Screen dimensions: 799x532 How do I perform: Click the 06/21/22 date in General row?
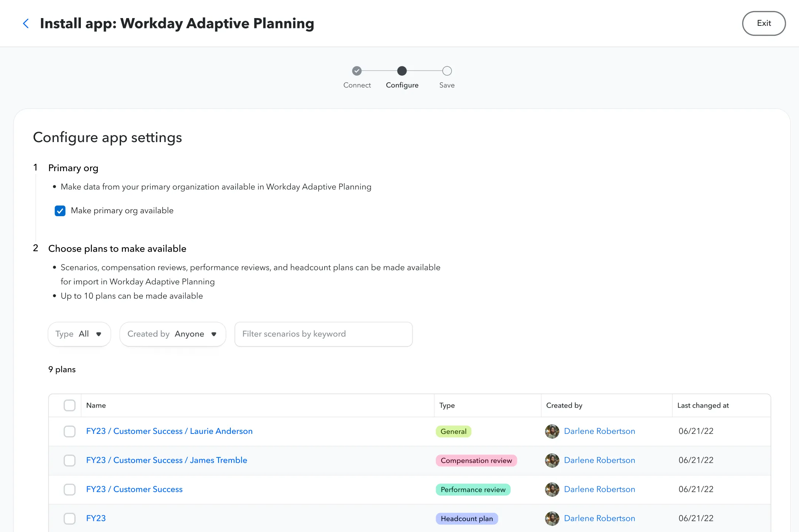(696, 431)
